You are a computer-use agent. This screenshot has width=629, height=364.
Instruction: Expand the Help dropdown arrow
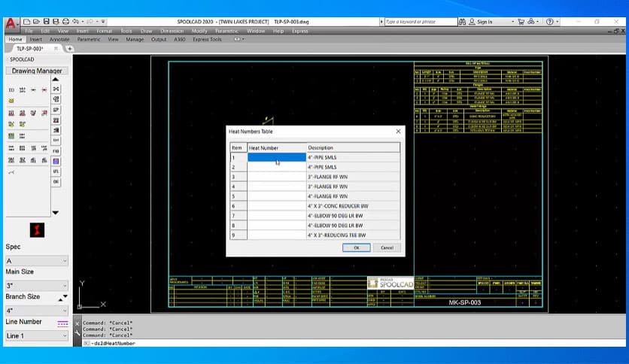[x=558, y=22]
